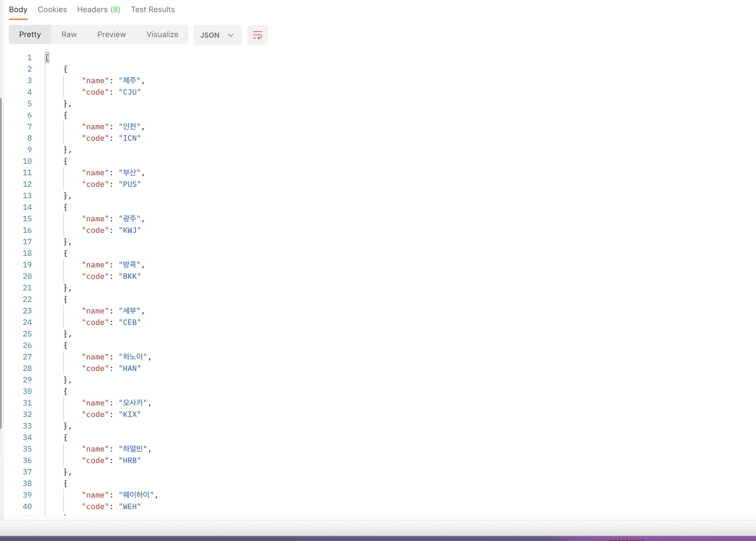The image size is (756, 541).
Task: Click the "HAN" code value
Action: (130, 368)
